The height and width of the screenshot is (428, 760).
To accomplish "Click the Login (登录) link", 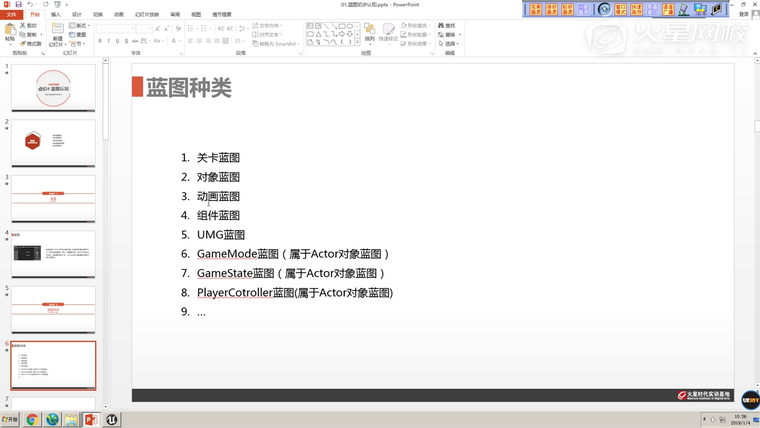I will [743, 15].
